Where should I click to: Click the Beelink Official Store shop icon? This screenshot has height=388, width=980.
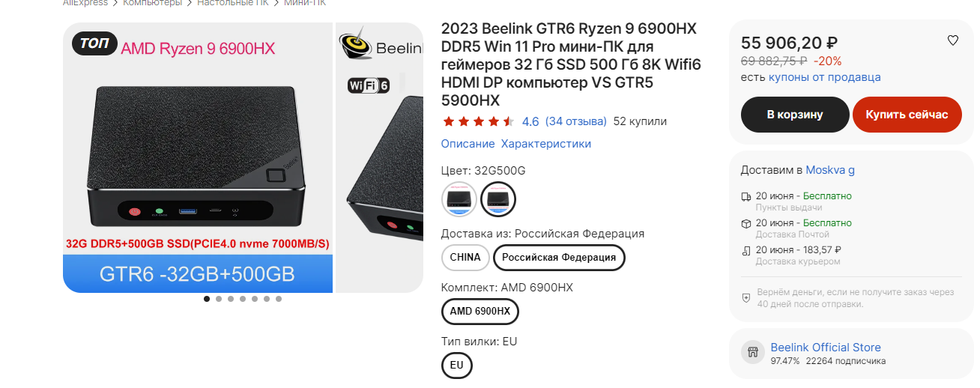point(753,352)
